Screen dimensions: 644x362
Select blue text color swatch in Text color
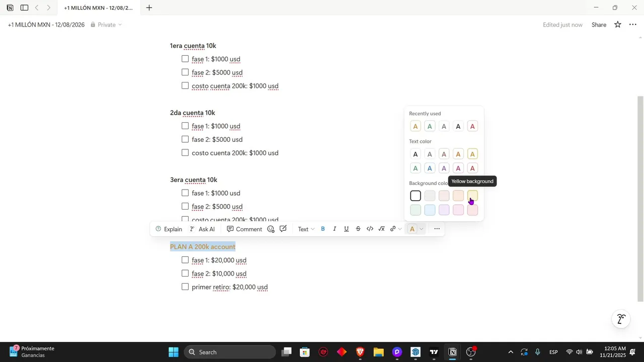point(430,168)
